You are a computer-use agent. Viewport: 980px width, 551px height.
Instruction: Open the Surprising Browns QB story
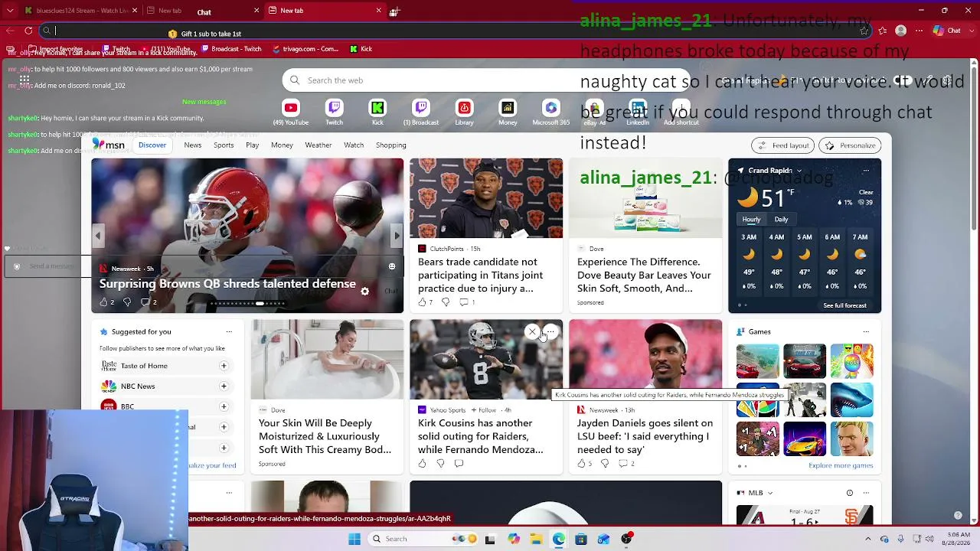pyautogui.click(x=227, y=284)
